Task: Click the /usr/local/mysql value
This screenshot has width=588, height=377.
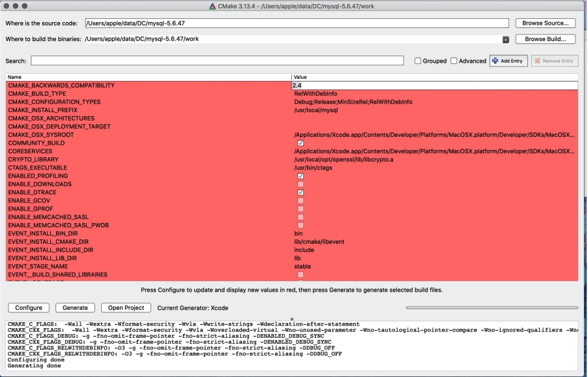Action: [316, 110]
